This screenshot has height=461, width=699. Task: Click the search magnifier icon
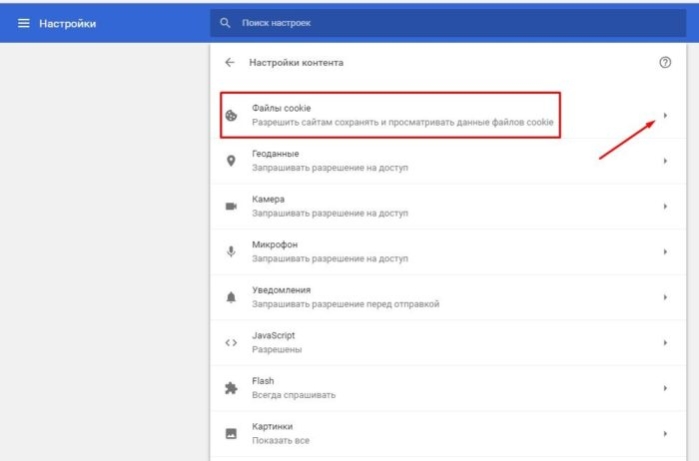(x=225, y=23)
